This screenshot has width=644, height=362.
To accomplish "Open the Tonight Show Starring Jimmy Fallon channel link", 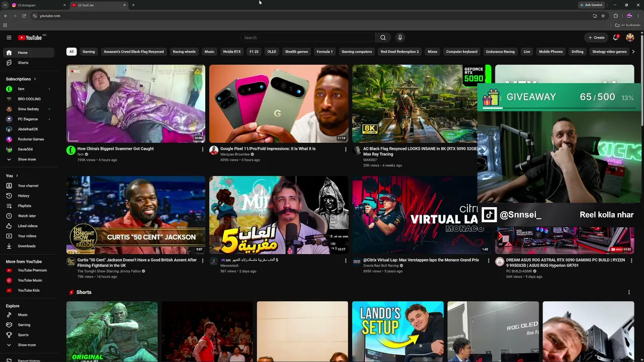I will pyautogui.click(x=109, y=271).
